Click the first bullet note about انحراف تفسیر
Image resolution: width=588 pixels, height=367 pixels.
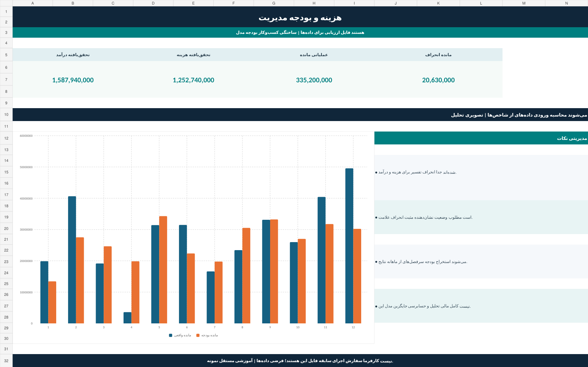coord(416,172)
